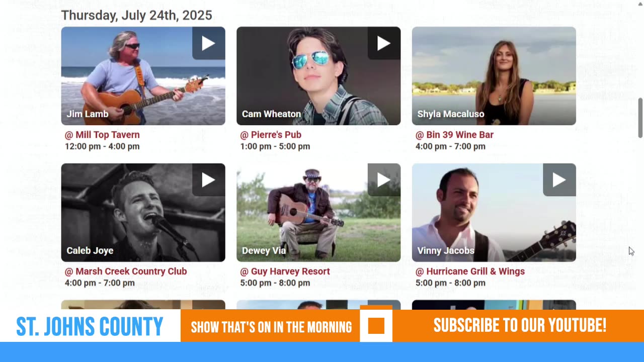Select the Jim Lamb artist photo

[143, 76]
